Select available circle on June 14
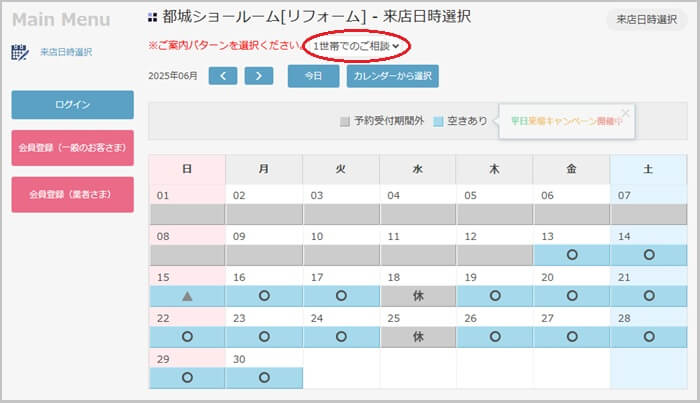The height and width of the screenshot is (403, 700). point(649,255)
